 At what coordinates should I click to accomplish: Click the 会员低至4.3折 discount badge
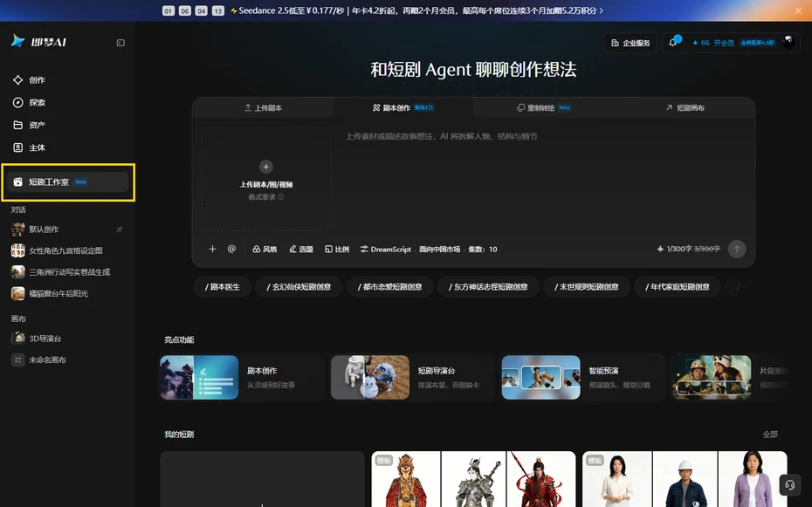(757, 43)
